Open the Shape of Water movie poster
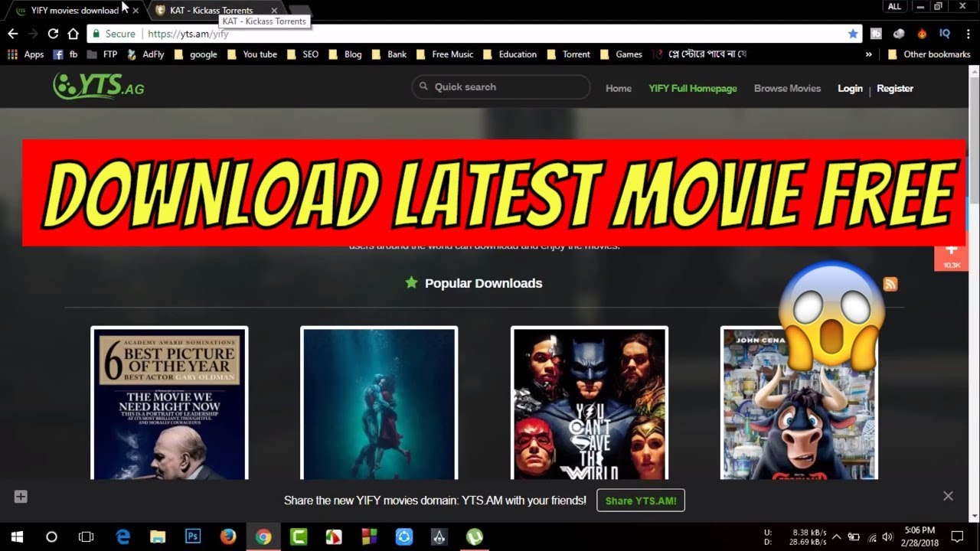This screenshot has height=551, width=980. 379,403
